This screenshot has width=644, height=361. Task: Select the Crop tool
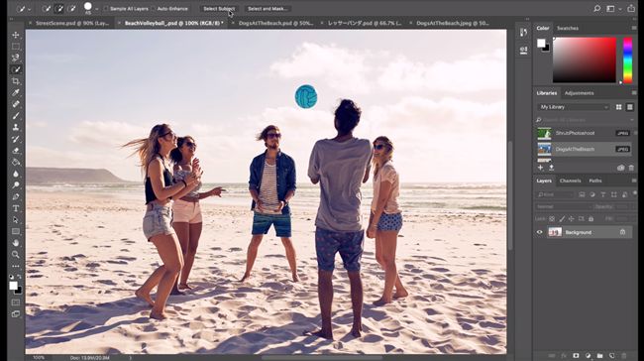tap(16, 81)
